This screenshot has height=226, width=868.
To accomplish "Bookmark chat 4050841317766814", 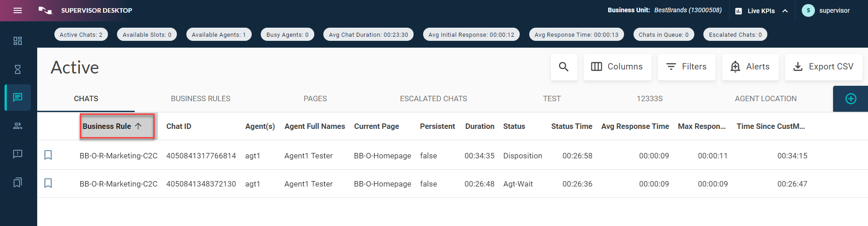I will 48,155.
